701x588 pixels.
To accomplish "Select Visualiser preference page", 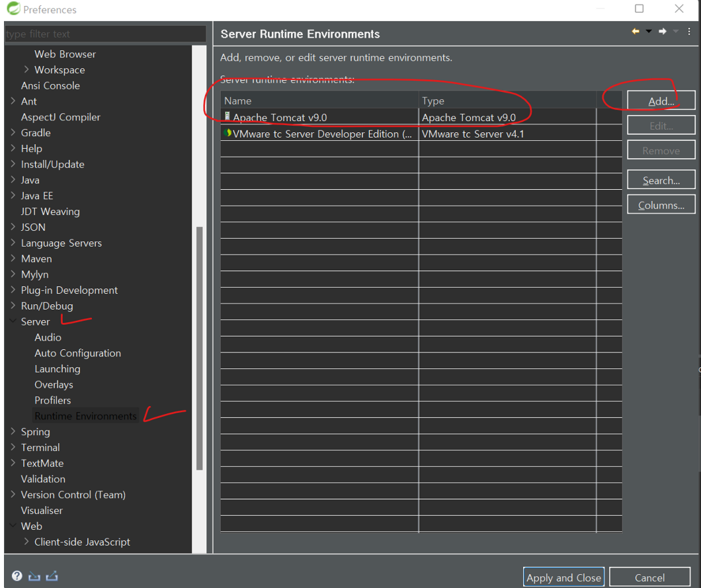I will [x=42, y=510].
